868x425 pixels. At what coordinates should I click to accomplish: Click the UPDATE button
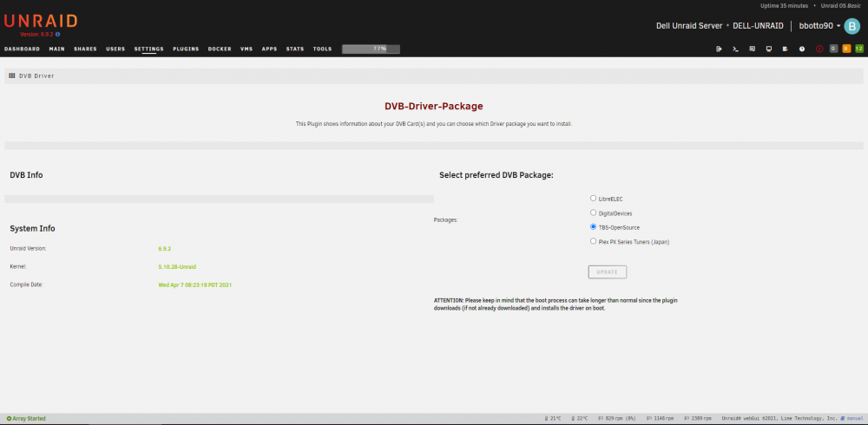tap(608, 272)
